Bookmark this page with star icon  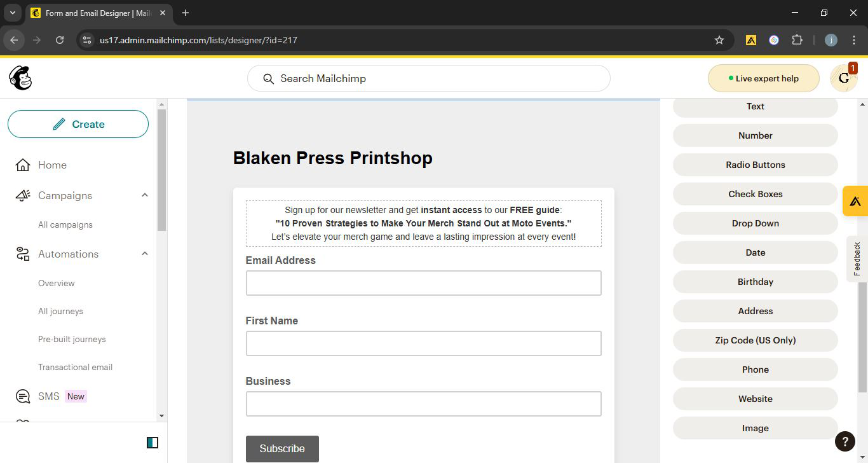point(719,40)
